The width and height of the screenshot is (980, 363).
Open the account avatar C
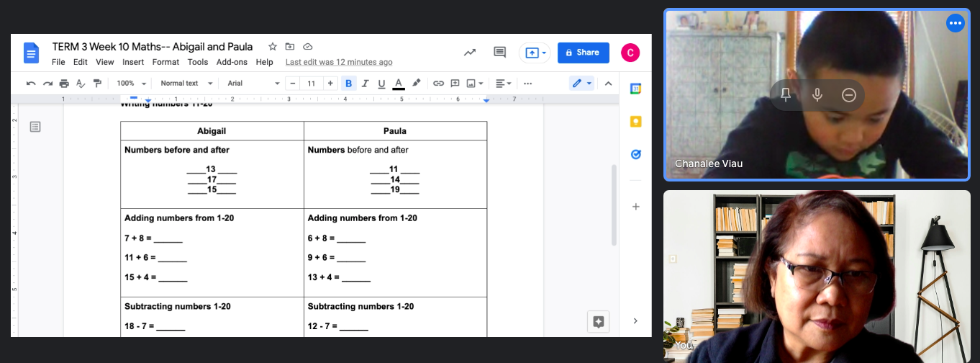coord(630,53)
